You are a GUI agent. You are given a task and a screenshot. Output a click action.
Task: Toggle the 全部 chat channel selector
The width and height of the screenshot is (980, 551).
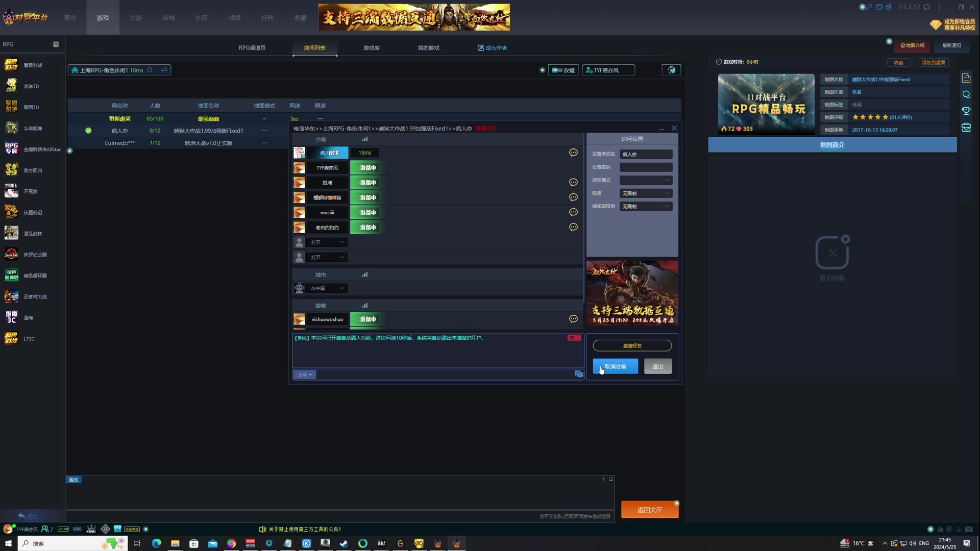[305, 375]
